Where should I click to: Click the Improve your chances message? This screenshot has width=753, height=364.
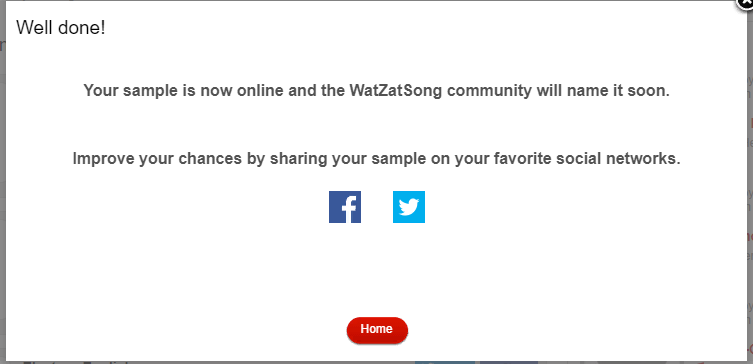pyautogui.click(x=376, y=158)
